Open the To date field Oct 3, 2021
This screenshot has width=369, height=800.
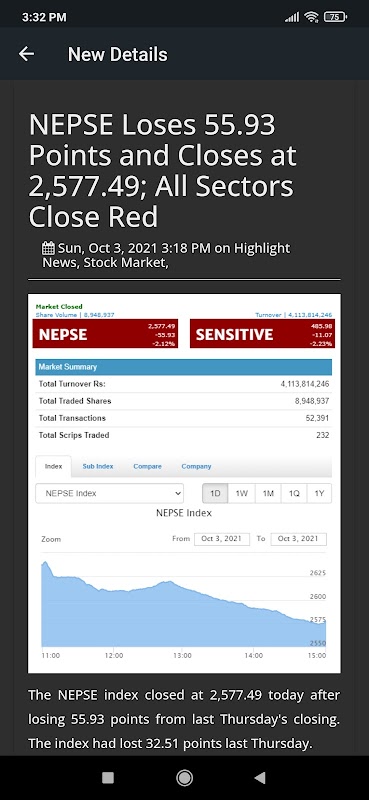click(x=298, y=539)
